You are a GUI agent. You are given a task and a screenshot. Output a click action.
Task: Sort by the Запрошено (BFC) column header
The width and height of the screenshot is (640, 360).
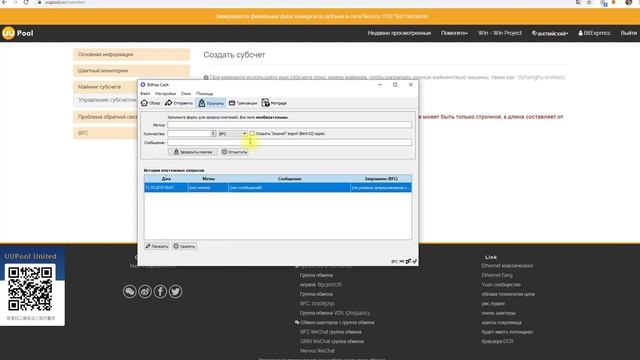click(381, 179)
